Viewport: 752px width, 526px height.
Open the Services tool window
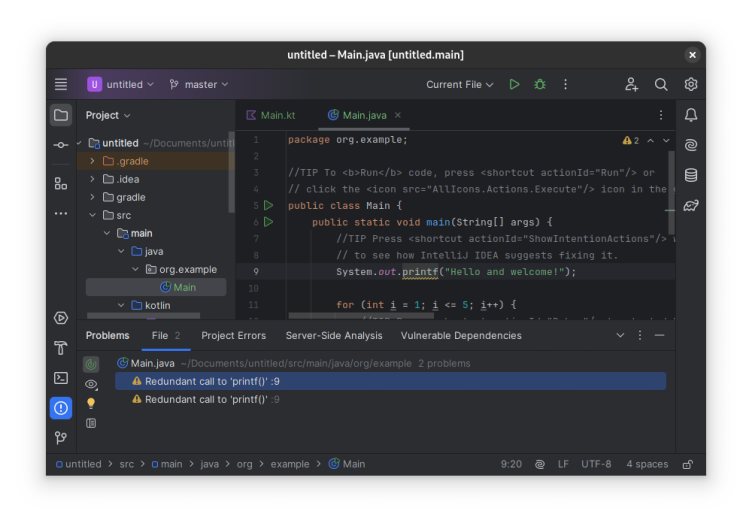(61, 318)
